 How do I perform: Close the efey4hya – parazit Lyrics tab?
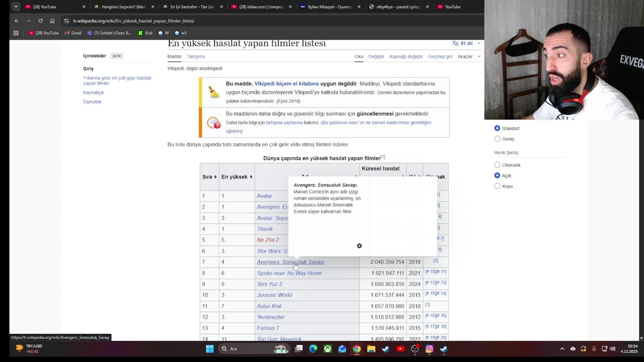coord(427,7)
